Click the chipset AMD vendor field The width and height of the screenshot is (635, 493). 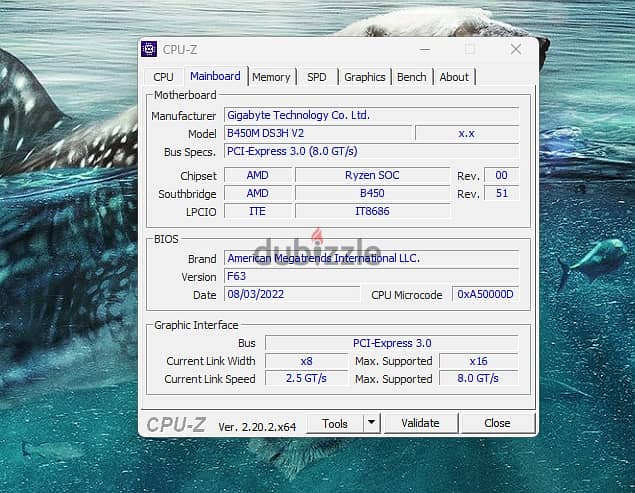[258, 175]
